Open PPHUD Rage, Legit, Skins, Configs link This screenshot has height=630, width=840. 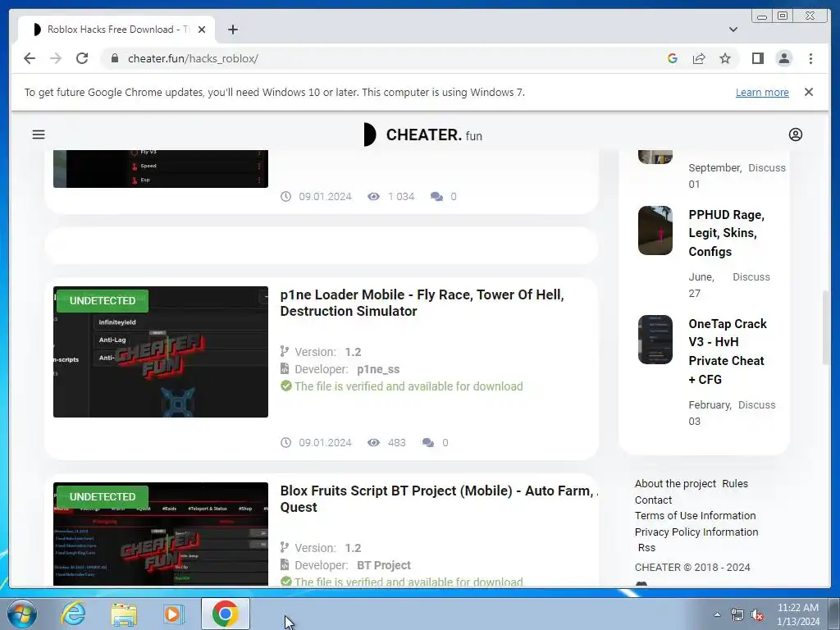pyautogui.click(x=727, y=233)
